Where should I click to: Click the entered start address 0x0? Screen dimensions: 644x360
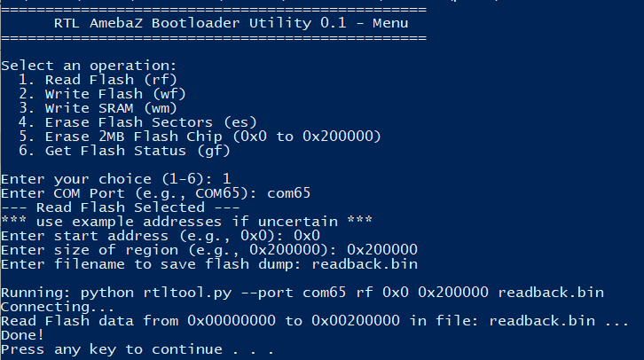coord(307,236)
